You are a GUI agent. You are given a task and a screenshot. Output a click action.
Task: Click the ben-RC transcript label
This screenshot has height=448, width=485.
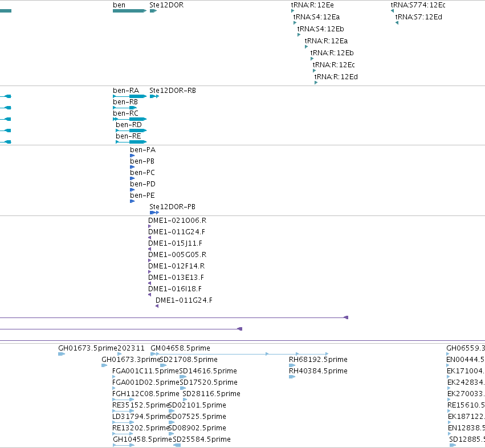pyautogui.click(x=125, y=113)
